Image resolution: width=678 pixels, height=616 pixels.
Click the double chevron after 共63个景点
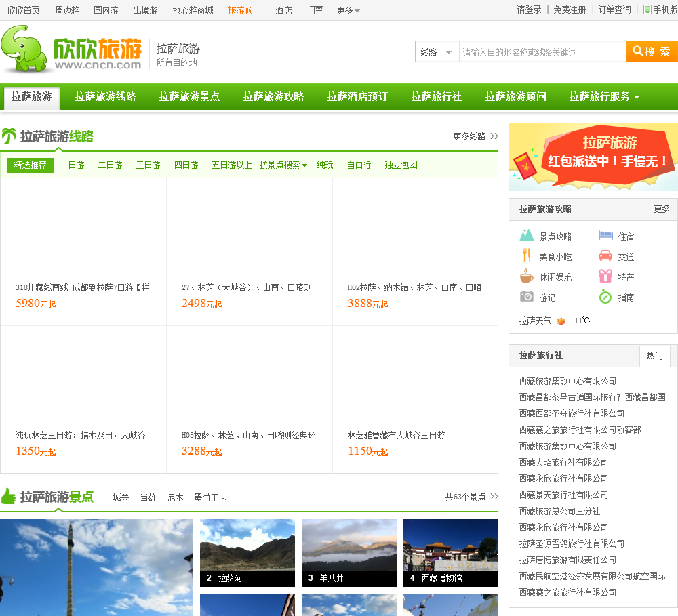(x=494, y=496)
